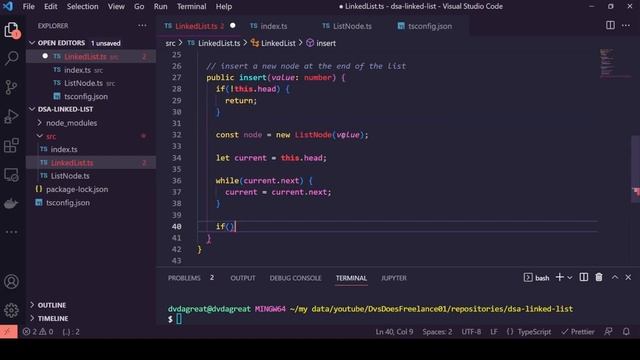Switch to the Jupyter panel tab

393,278
